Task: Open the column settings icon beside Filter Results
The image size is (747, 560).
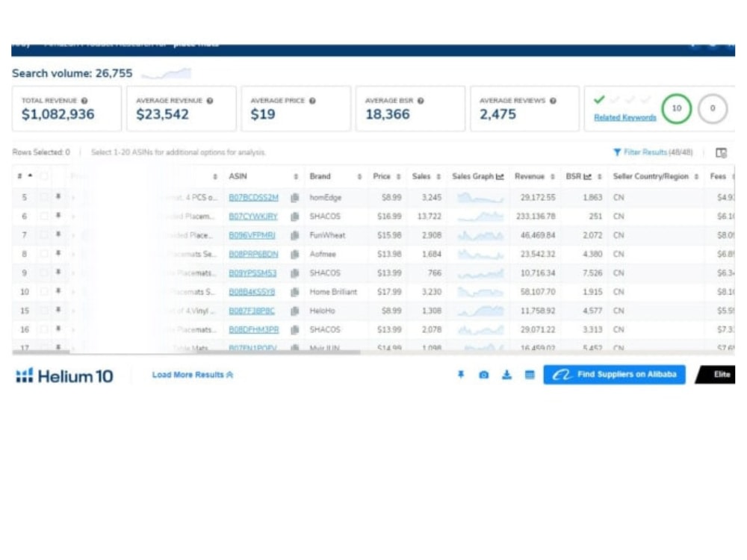Action: tap(722, 152)
